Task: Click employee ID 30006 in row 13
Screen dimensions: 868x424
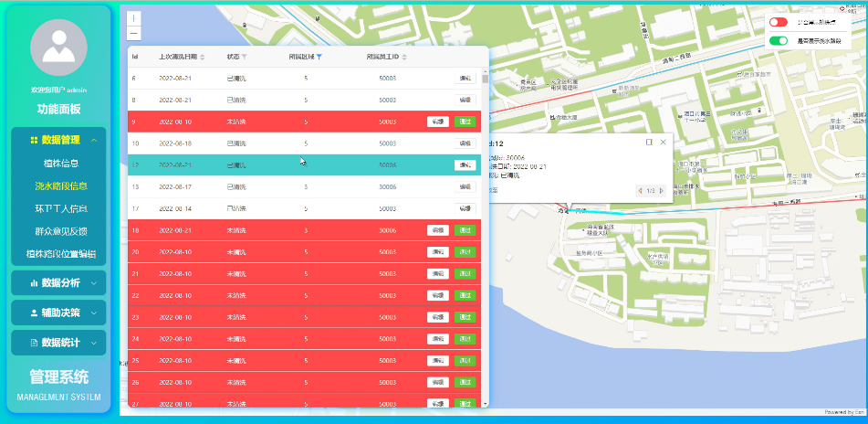Action: click(x=388, y=187)
